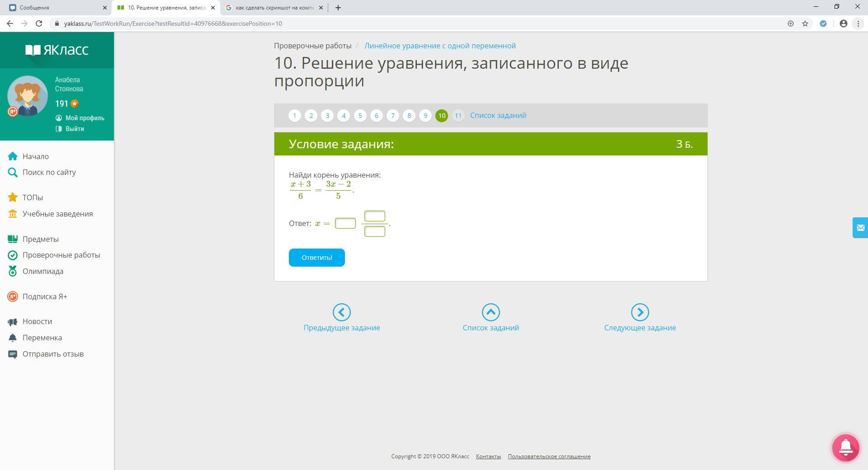Open Поиск по сайту menu item

click(49, 172)
